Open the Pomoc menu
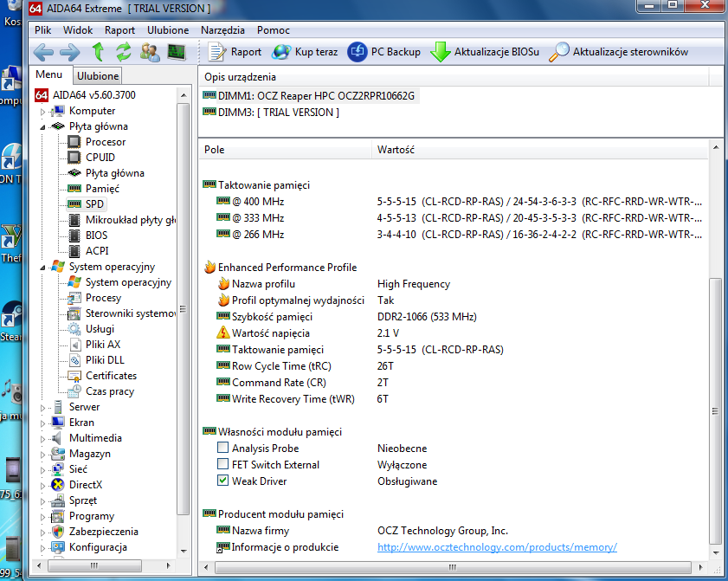The height and width of the screenshot is (581, 728). pos(273,30)
